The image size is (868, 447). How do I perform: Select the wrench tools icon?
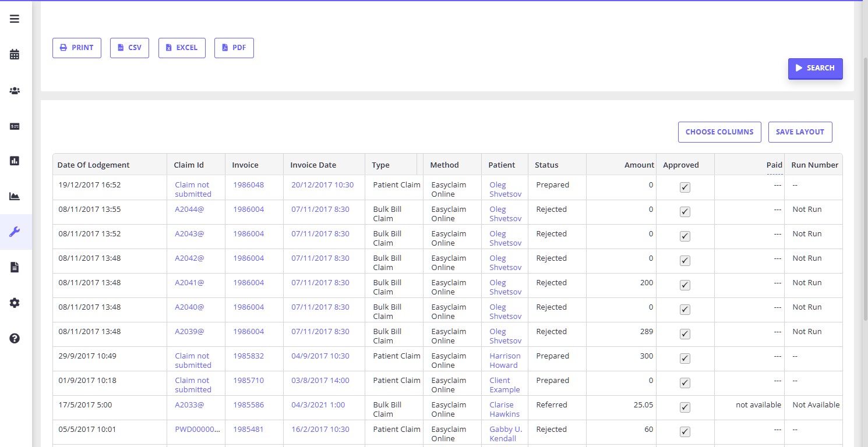click(15, 232)
